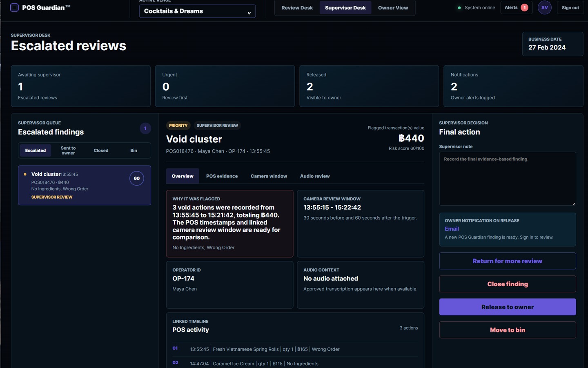
Task: Open the Overview tab
Action: [183, 176]
